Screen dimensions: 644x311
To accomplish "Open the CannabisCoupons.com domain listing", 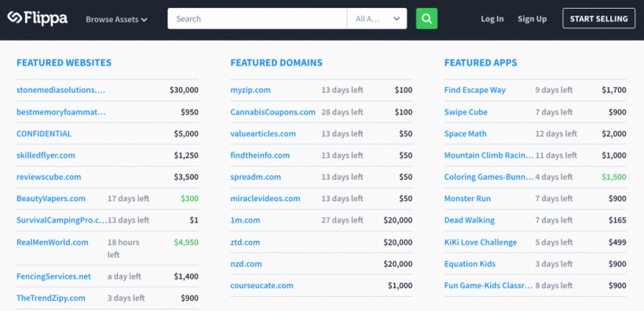I will pos(273,112).
